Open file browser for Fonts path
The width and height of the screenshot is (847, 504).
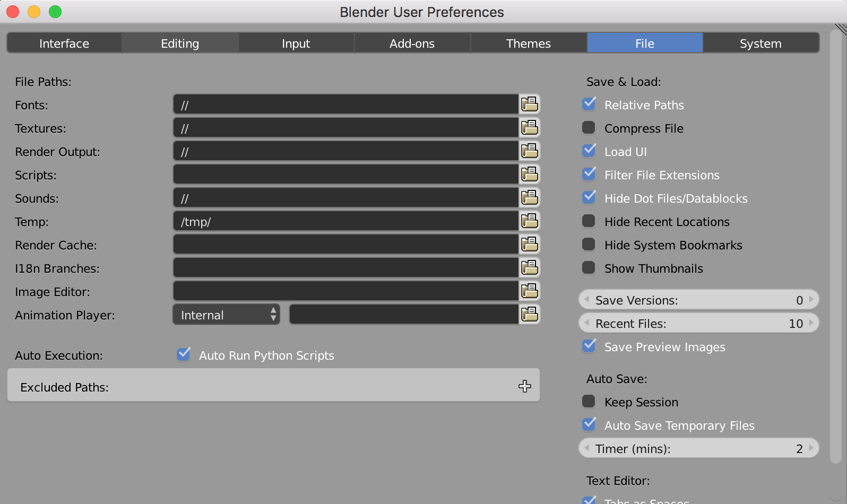coord(529,105)
